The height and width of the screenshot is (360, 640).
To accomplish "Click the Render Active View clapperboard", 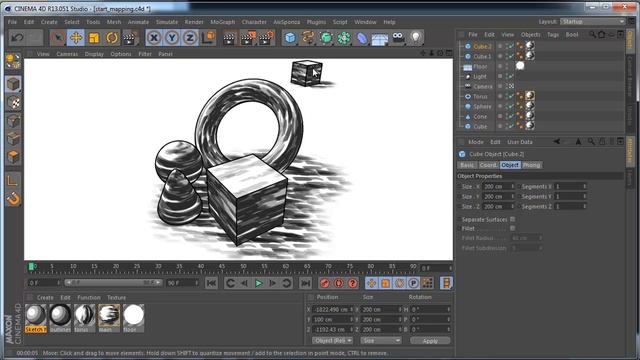I will [230, 38].
